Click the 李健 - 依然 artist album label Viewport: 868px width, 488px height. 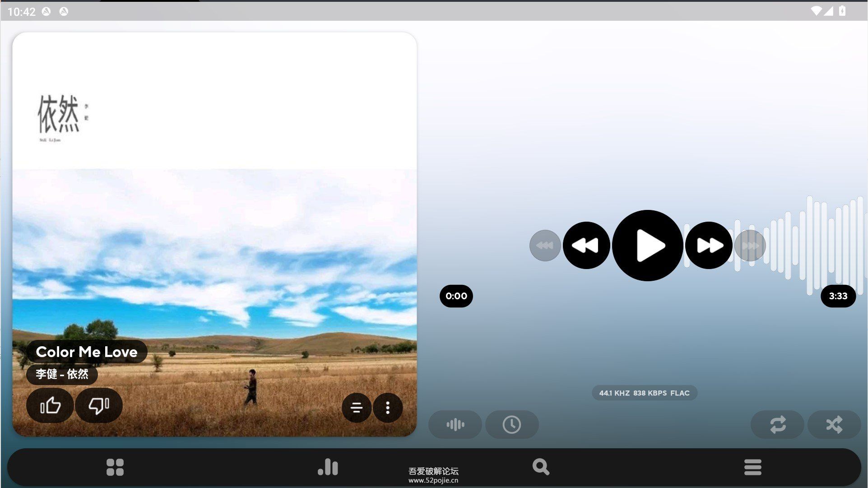pos(62,374)
